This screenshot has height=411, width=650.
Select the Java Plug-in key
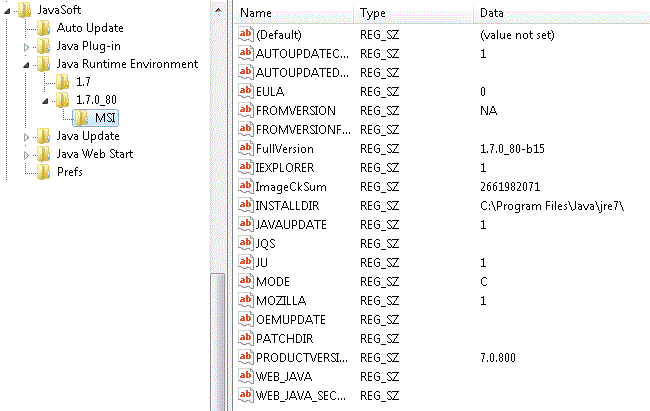click(x=89, y=46)
